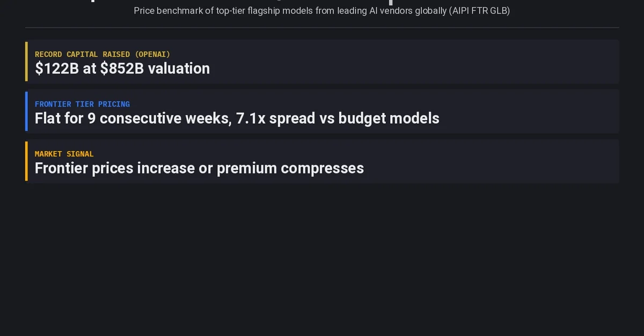Click the yellow accent bar on the capital card
Image resolution: width=644 pixels, height=336 pixels.
pyautogui.click(x=26, y=62)
